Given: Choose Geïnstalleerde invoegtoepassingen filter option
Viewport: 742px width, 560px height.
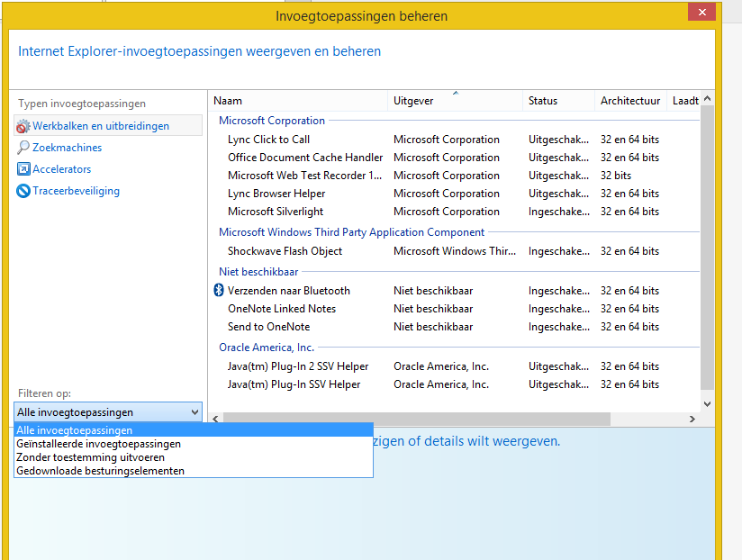Looking at the screenshot, I should pyautogui.click(x=194, y=444).
